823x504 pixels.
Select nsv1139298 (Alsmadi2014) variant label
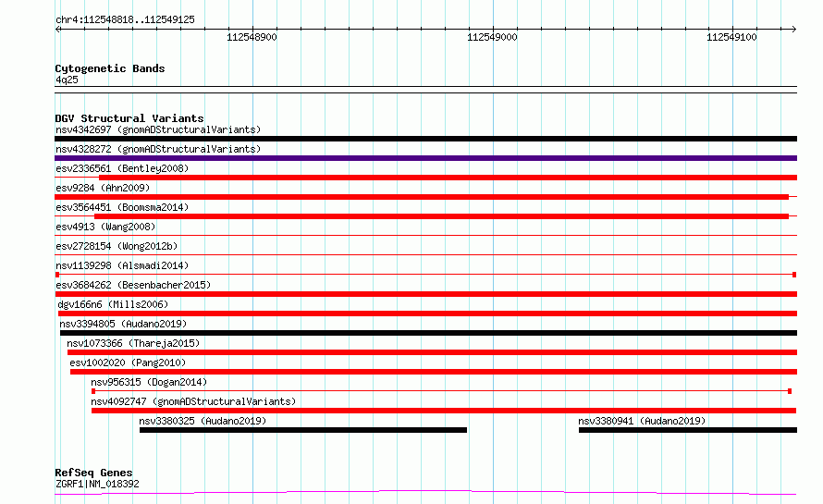tap(122, 265)
